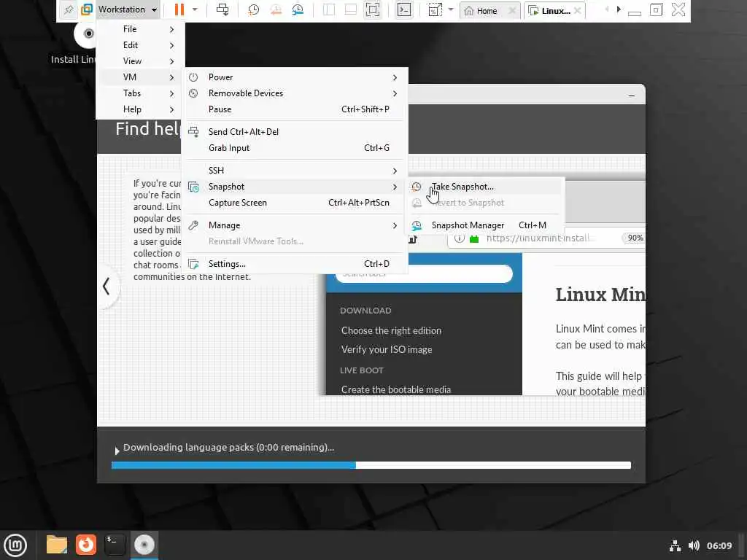The width and height of the screenshot is (747, 560).
Task: Launch Firefox from the taskbar
Action: click(x=86, y=545)
